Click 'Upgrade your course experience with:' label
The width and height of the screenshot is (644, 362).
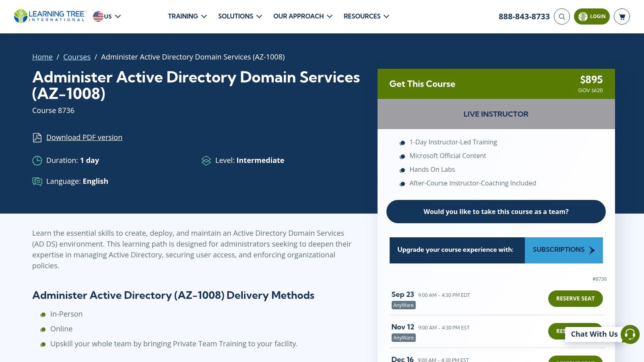tap(455, 250)
